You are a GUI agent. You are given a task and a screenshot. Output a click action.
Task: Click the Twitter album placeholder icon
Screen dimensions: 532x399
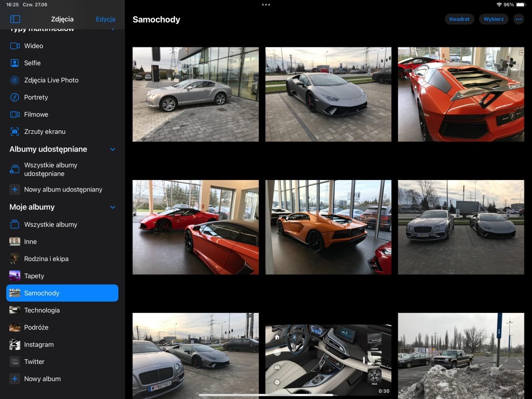(15, 362)
